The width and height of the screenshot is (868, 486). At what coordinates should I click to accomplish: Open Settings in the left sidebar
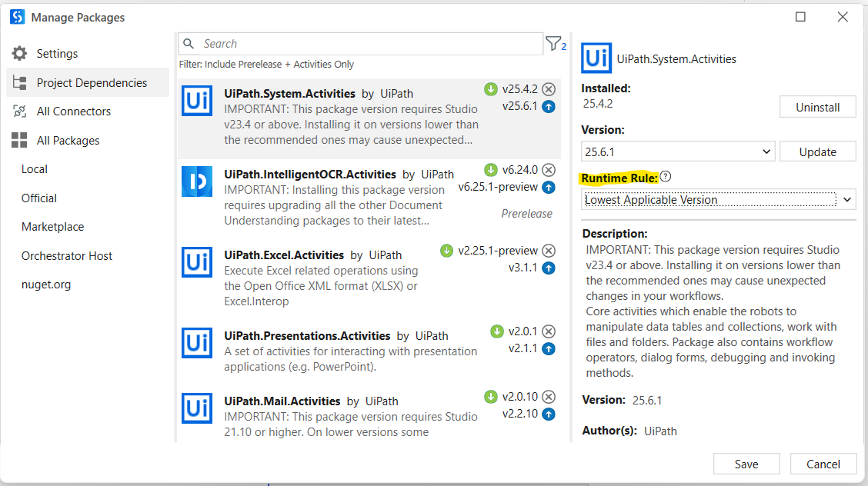(x=88, y=54)
